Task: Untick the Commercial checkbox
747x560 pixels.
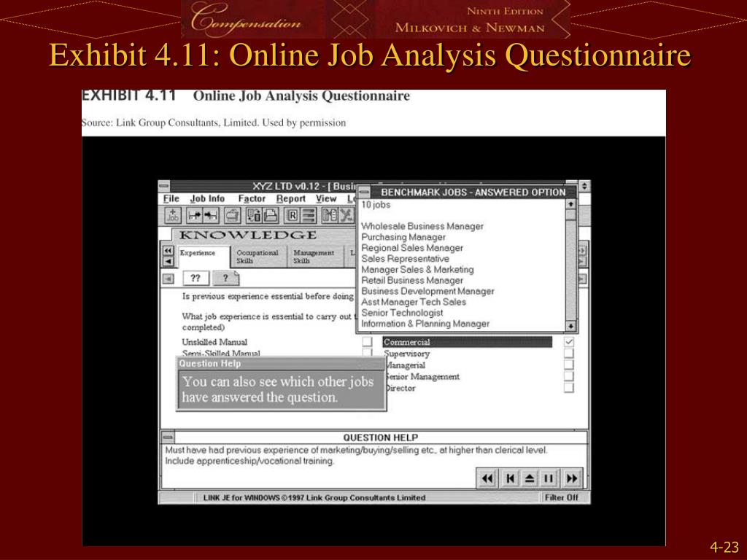Action: coord(569,341)
